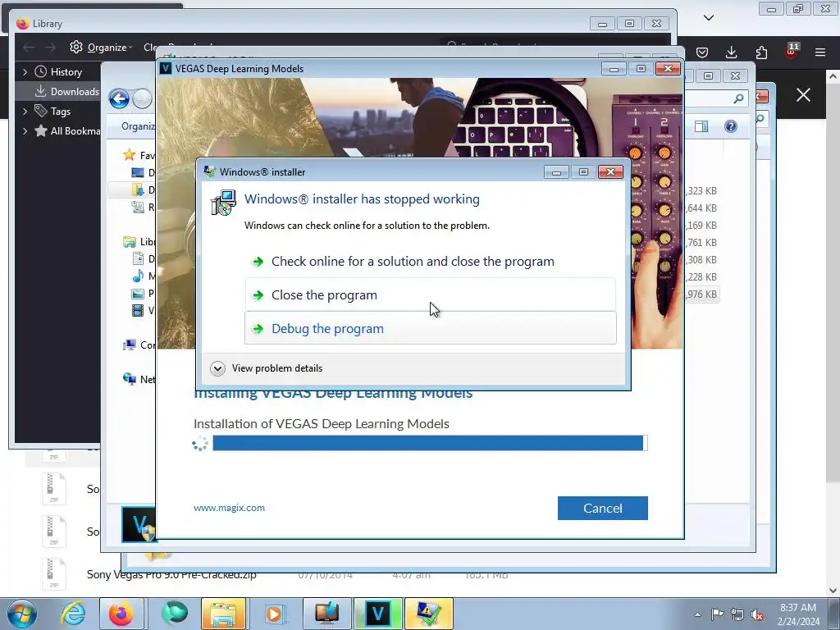Open Firefox hamburger application menu
This screenshot has height=630, width=840.
pyautogui.click(x=820, y=52)
